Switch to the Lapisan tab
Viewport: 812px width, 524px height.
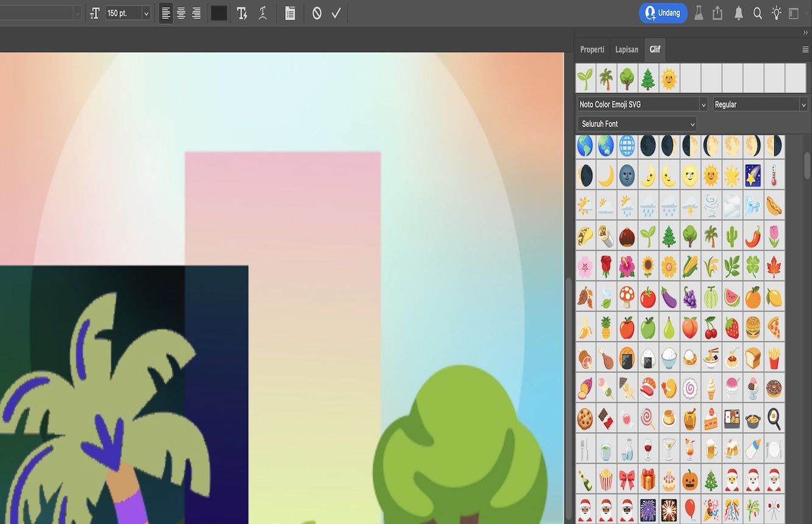coord(626,49)
